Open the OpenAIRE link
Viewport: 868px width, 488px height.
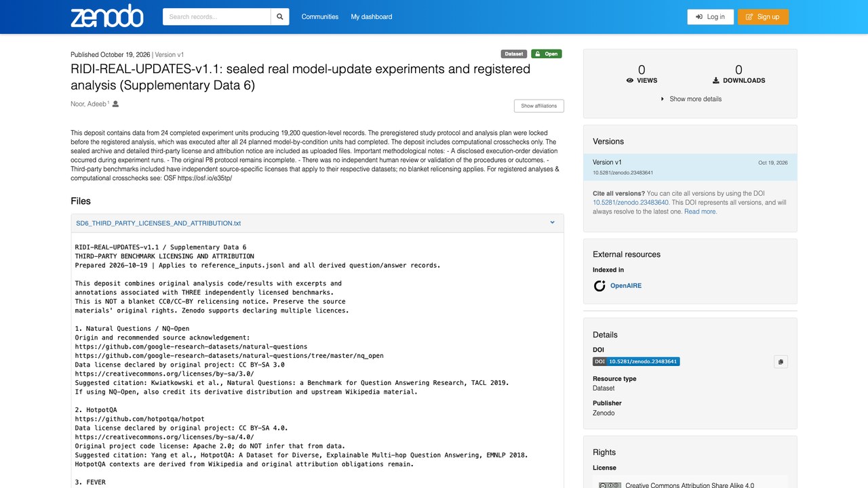pyautogui.click(x=625, y=286)
